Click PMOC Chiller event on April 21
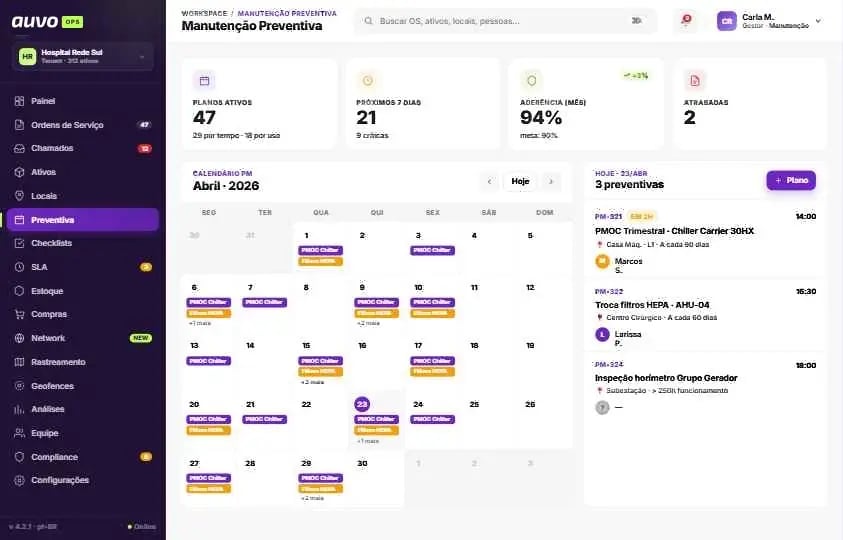Viewport: 843px width, 540px height. click(265, 419)
